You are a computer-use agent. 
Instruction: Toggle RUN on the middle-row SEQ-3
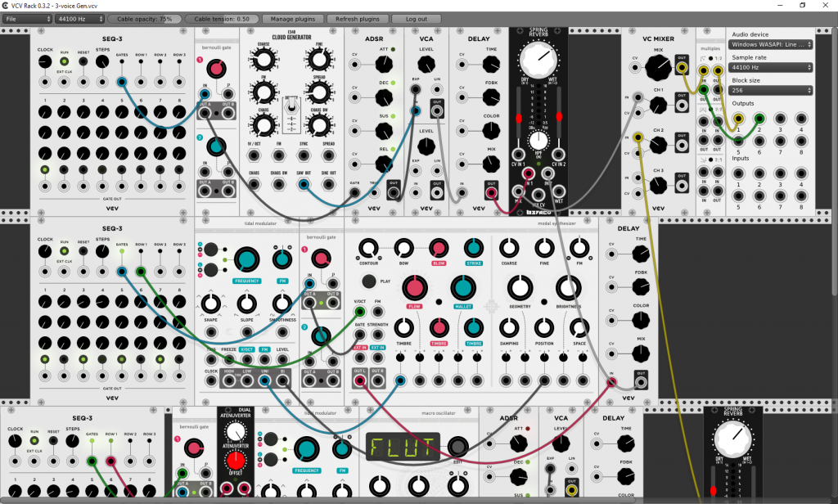point(64,251)
